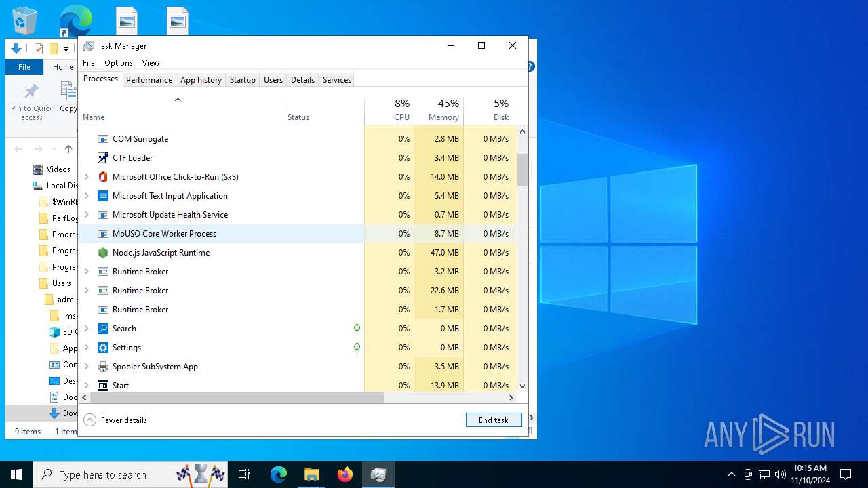Click the vertical scrollbar thumb in process list

click(x=522, y=169)
